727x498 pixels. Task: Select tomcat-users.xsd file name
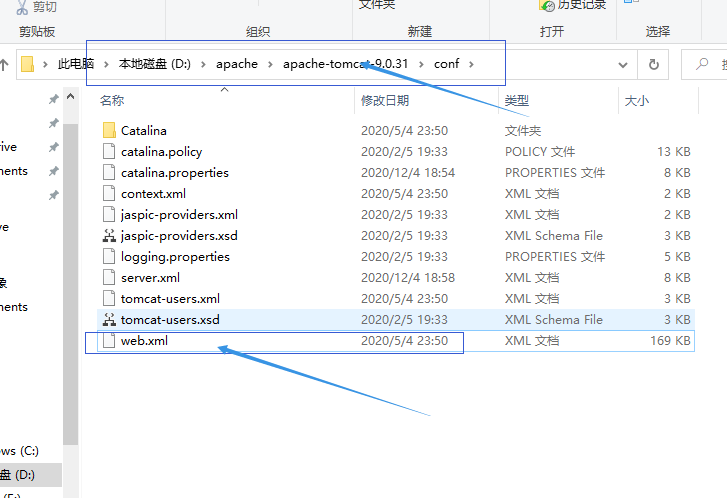point(170,320)
